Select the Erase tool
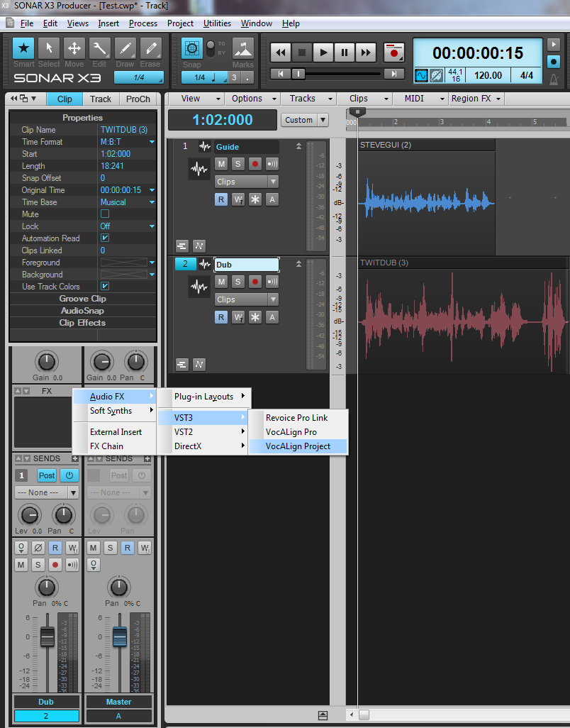 click(150, 49)
